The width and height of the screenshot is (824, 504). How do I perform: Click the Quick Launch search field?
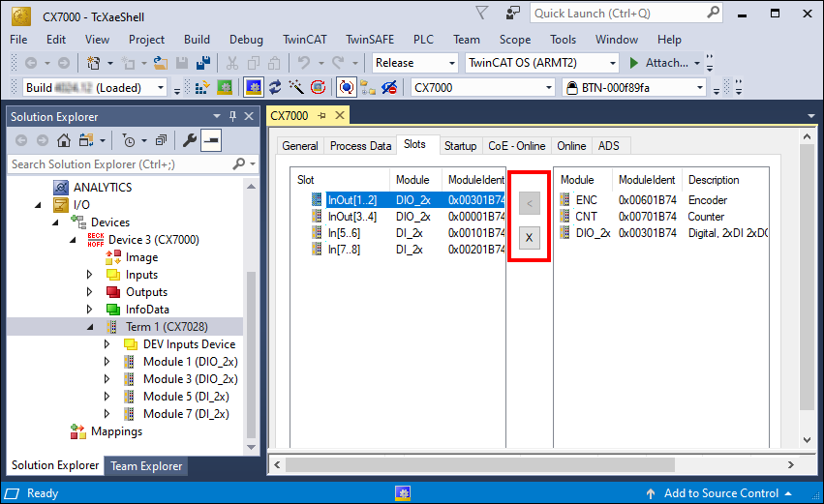click(618, 14)
